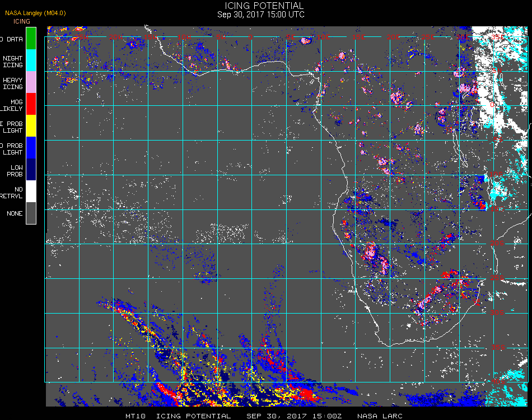Click the '5N' latitude label

pos(497,70)
